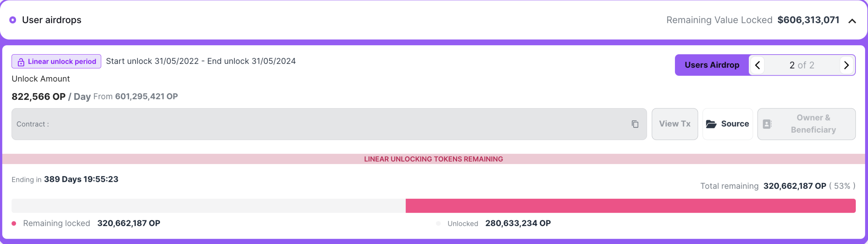Click the contact card icon near Owner
This screenshot has width=868, height=244.
pyautogui.click(x=767, y=124)
